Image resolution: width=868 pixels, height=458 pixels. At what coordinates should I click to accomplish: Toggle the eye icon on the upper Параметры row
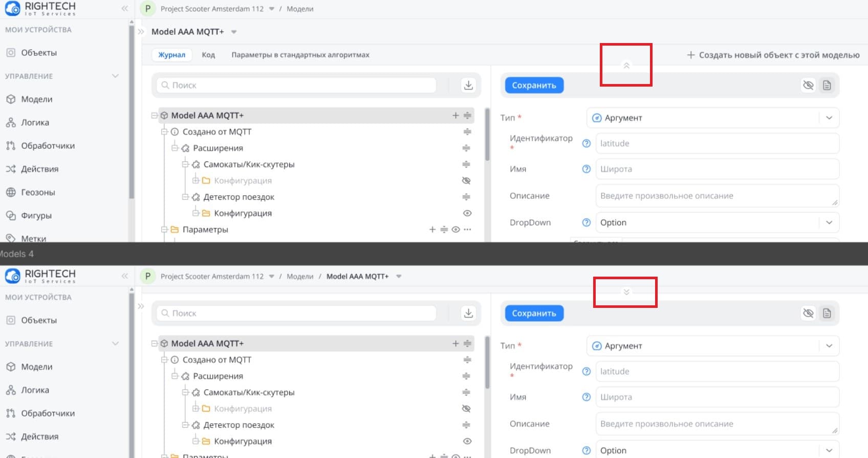click(x=455, y=230)
